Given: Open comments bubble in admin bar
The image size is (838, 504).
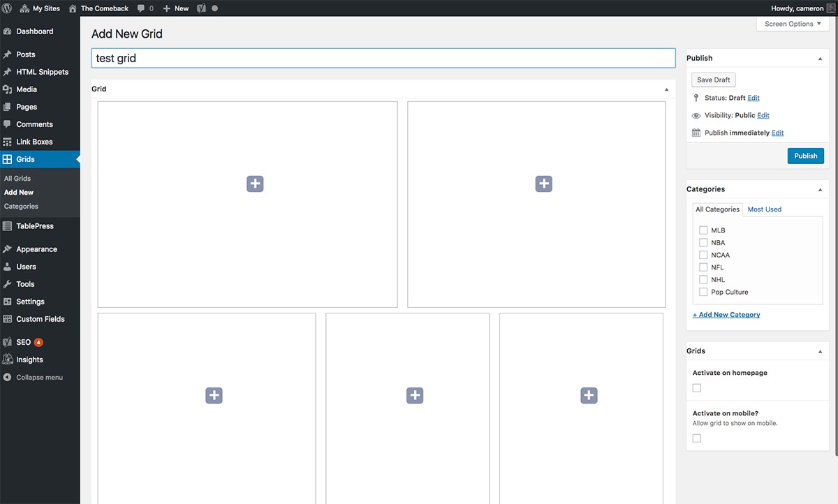Looking at the screenshot, I should click(x=145, y=8).
